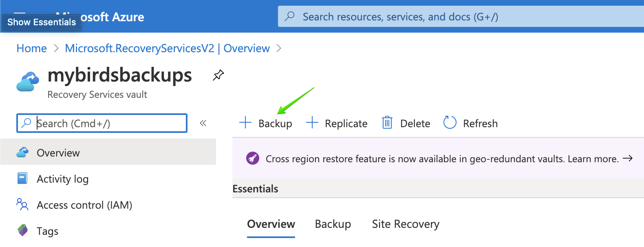Switch to the Backup tab below Essentials

click(333, 224)
